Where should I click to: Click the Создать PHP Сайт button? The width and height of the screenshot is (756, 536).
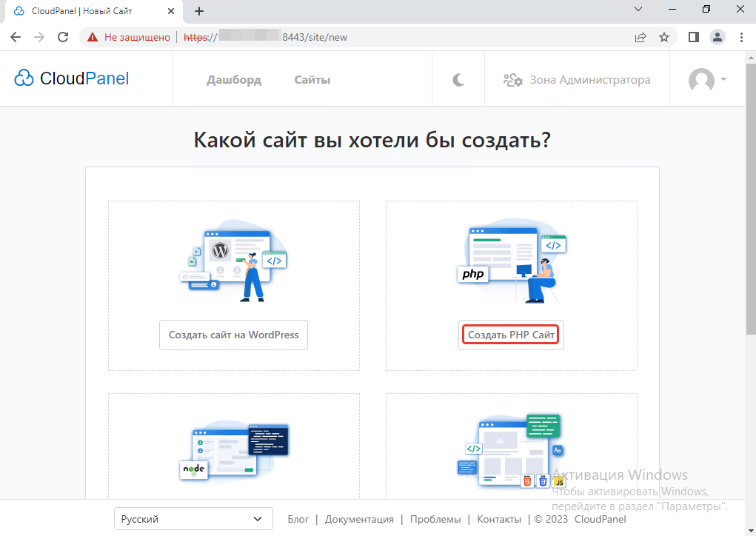(x=511, y=335)
